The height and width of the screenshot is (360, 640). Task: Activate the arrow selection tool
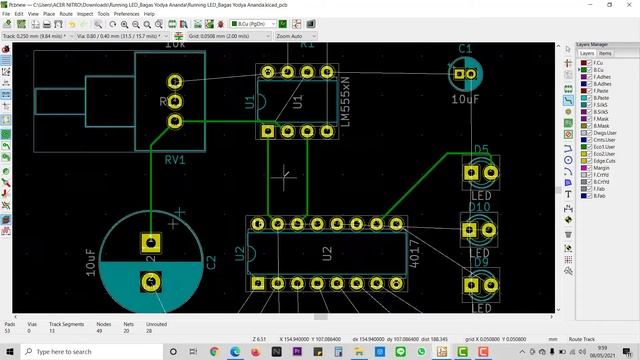pos(568,49)
